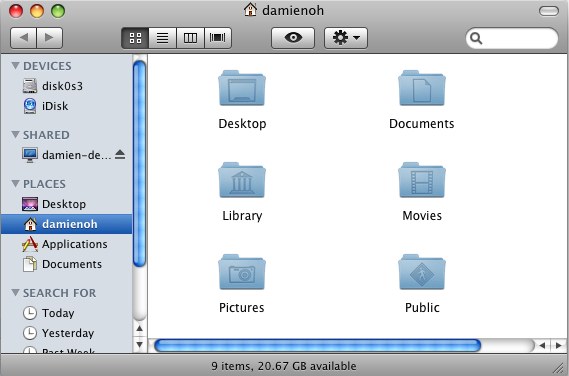
Task: Select the Yesterday saved search
Action: click(x=66, y=333)
